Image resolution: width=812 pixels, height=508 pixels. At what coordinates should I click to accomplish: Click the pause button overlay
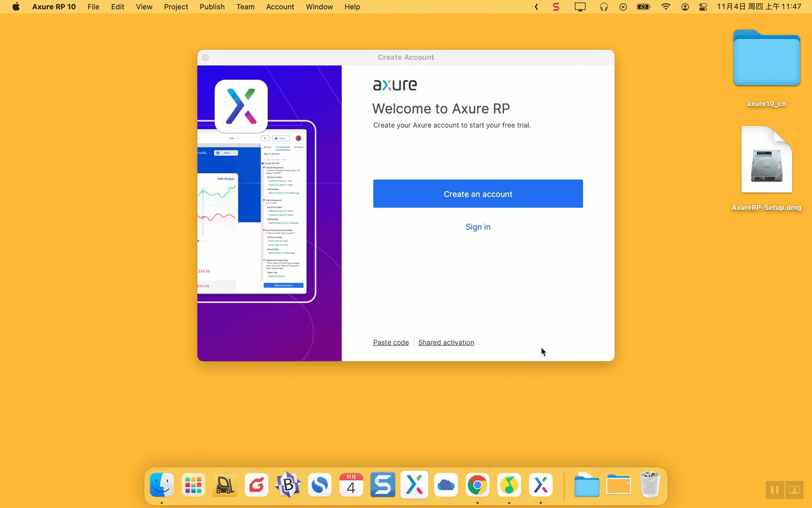(775, 490)
